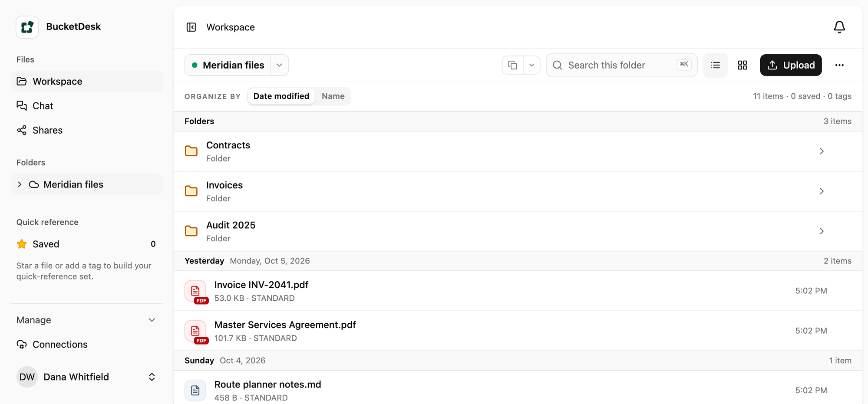Image resolution: width=868 pixels, height=404 pixels.
Task: Click the chevron on the Contracts row
Action: [822, 151]
